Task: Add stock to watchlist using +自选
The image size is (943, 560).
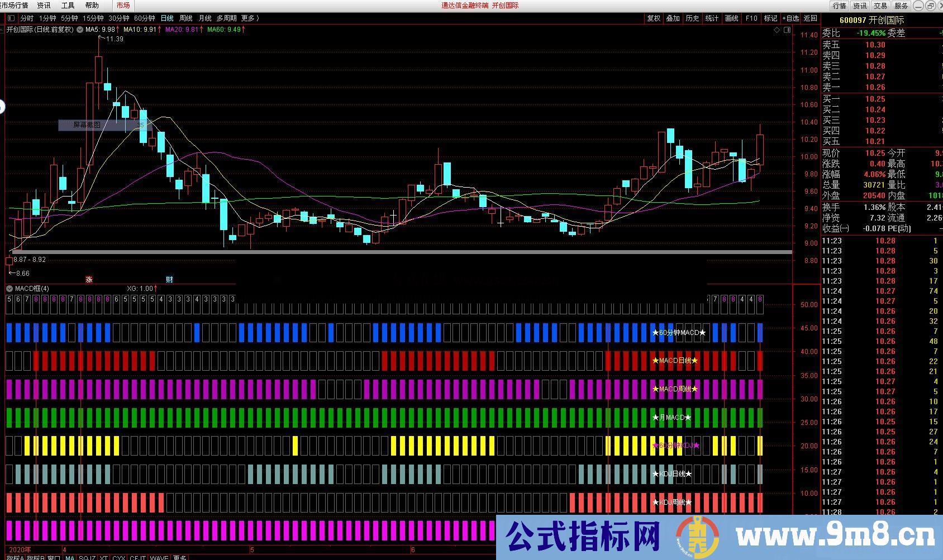Action: [790, 18]
